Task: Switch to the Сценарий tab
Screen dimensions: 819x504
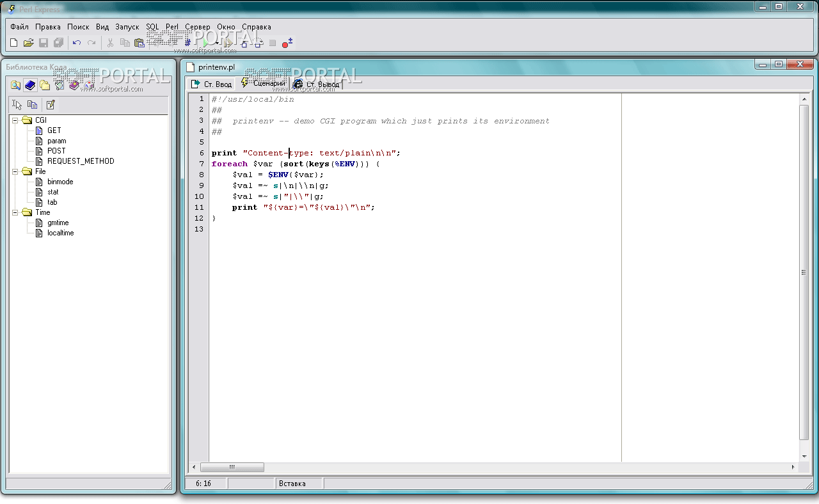Action: (x=263, y=83)
